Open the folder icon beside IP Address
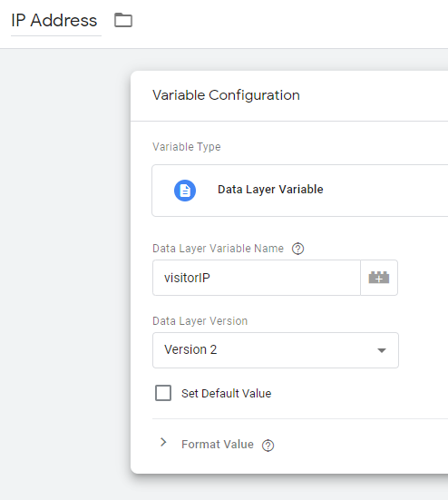 (123, 20)
